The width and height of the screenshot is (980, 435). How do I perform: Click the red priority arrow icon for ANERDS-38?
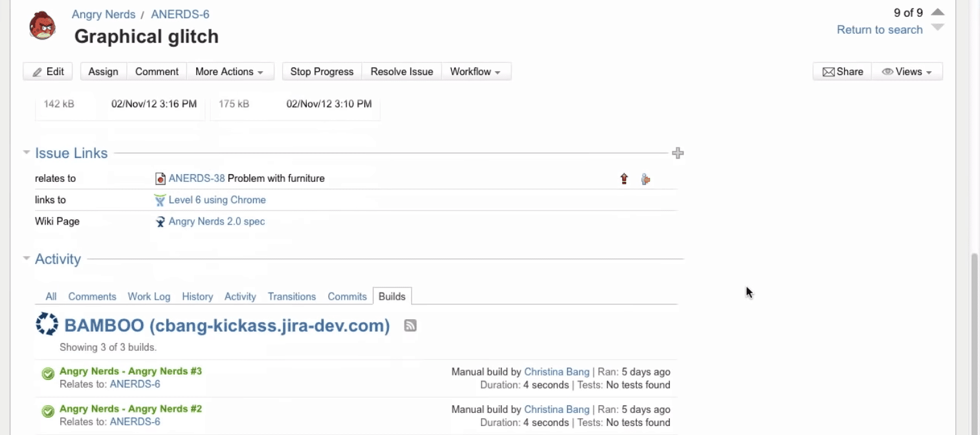click(624, 179)
